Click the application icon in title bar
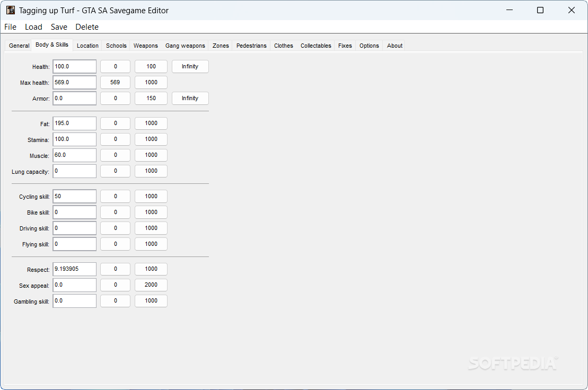588x390 pixels. (x=11, y=10)
